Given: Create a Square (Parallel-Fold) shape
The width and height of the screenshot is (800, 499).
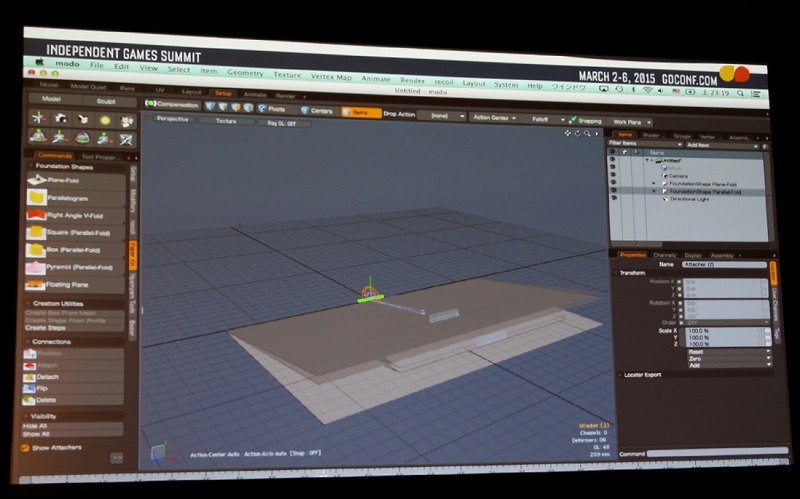Looking at the screenshot, I should pyautogui.click(x=76, y=233).
